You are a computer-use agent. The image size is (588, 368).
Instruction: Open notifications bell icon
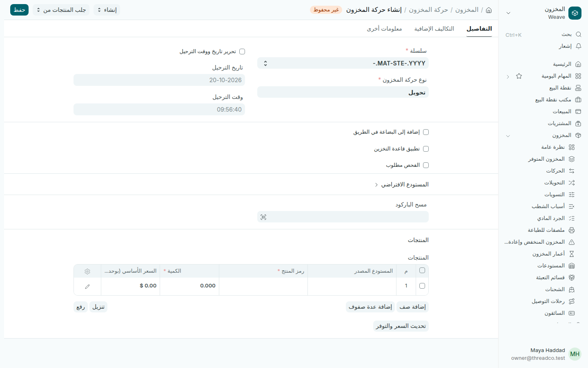[578, 46]
